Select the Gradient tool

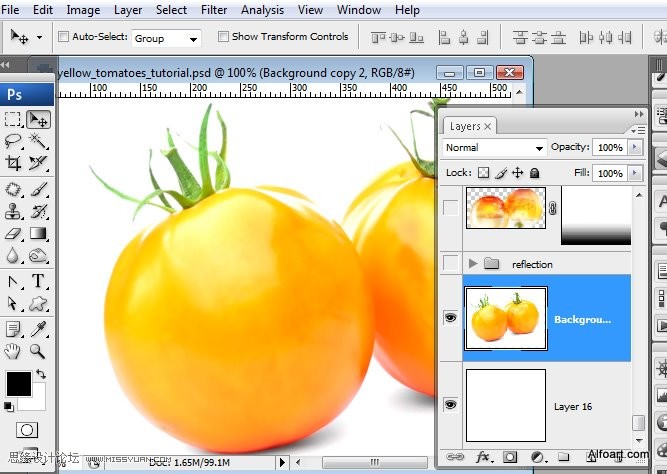pyautogui.click(x=38, y=233)
